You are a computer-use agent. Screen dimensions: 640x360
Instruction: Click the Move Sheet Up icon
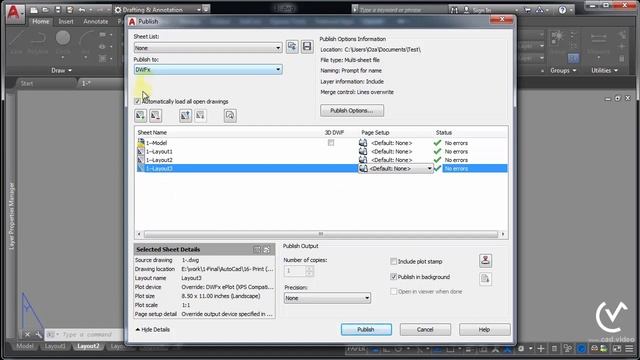(185, 116)
